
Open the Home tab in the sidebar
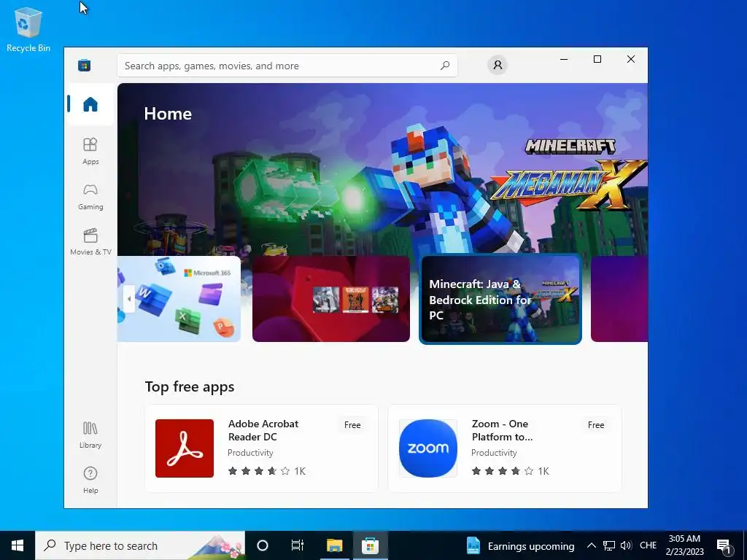click(90, 104)
